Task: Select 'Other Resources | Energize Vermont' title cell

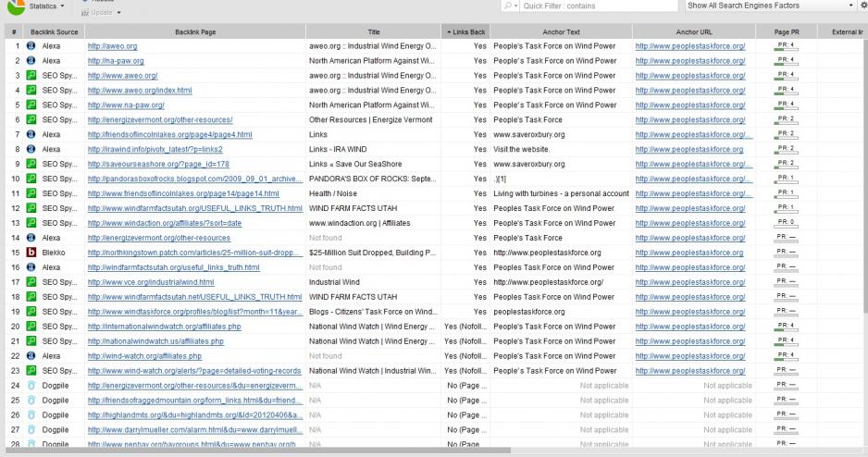Action: [x=371, y=120]
